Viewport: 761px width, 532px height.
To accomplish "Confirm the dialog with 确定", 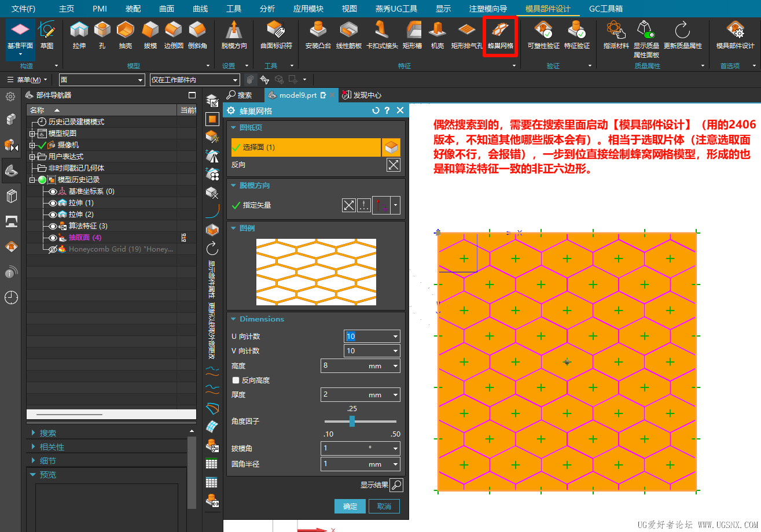I will [x=350, y=505].
